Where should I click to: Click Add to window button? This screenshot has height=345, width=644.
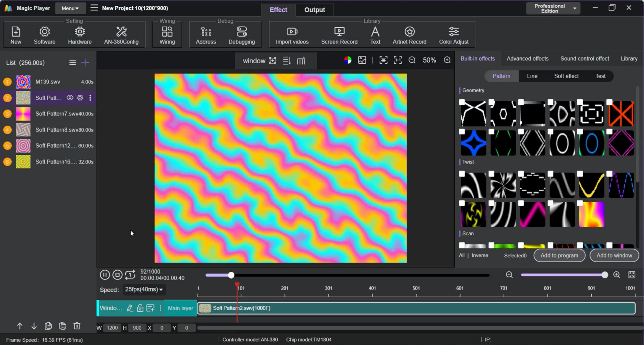(x=614, y=255)
